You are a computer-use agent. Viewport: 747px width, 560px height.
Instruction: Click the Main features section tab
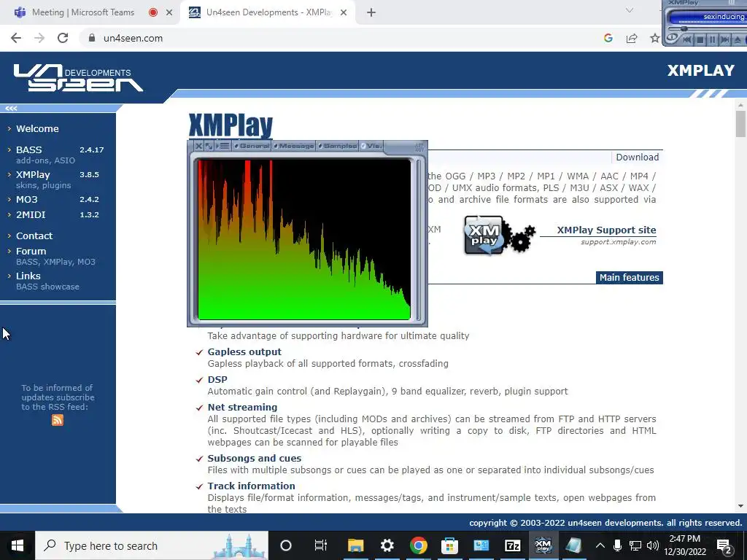point(629,278)
